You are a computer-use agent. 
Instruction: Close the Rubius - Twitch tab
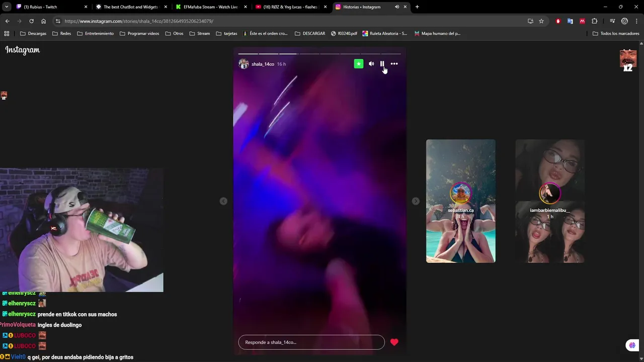coord(86,7)
